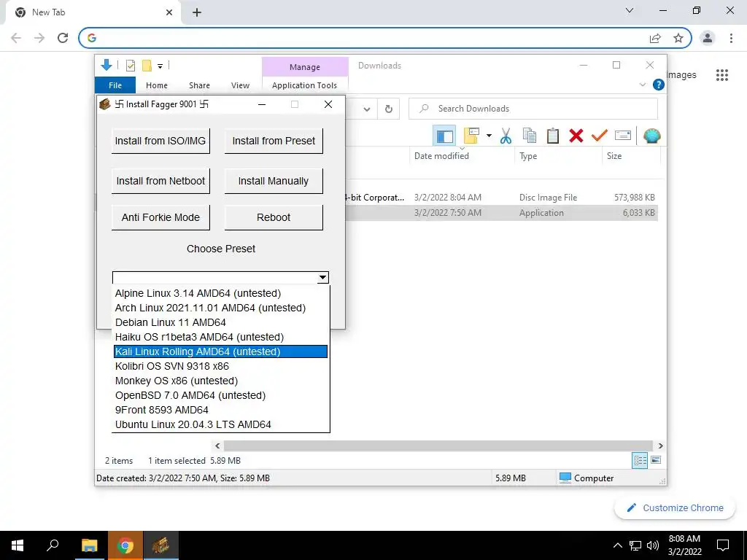This screenshot has height=560, width=747.
Task: Switch to Large icons view
Action: point(656,460)
